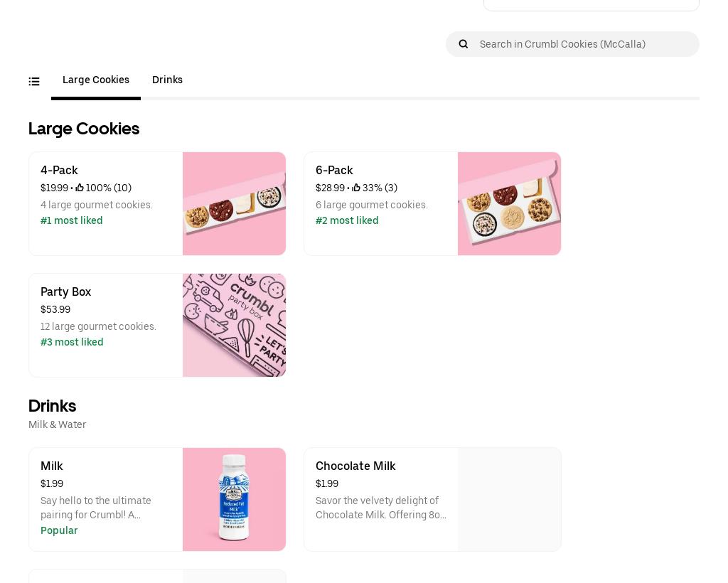Switch to the Drinks tab
The height and width of the screenshot is (583, 728).
tap(167, 80)
